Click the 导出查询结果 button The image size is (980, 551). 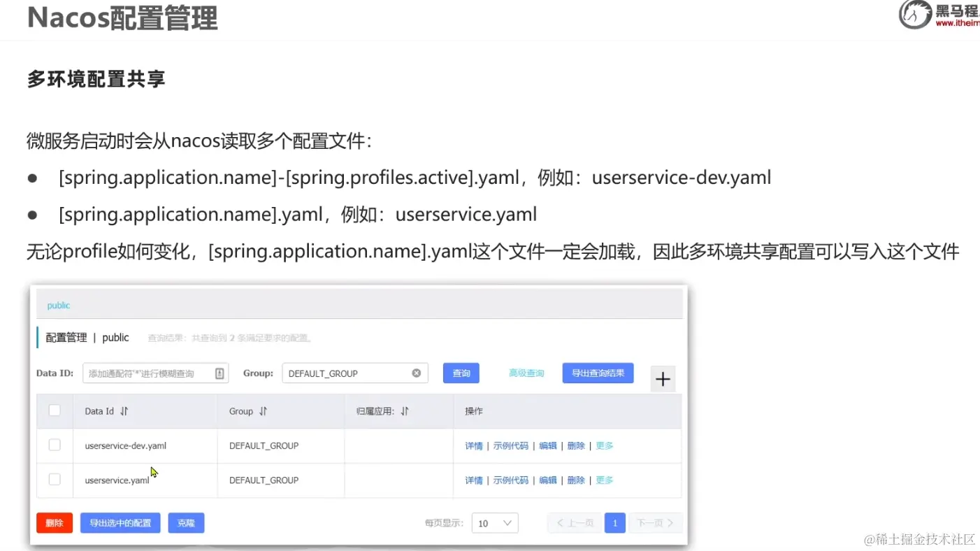598,373
